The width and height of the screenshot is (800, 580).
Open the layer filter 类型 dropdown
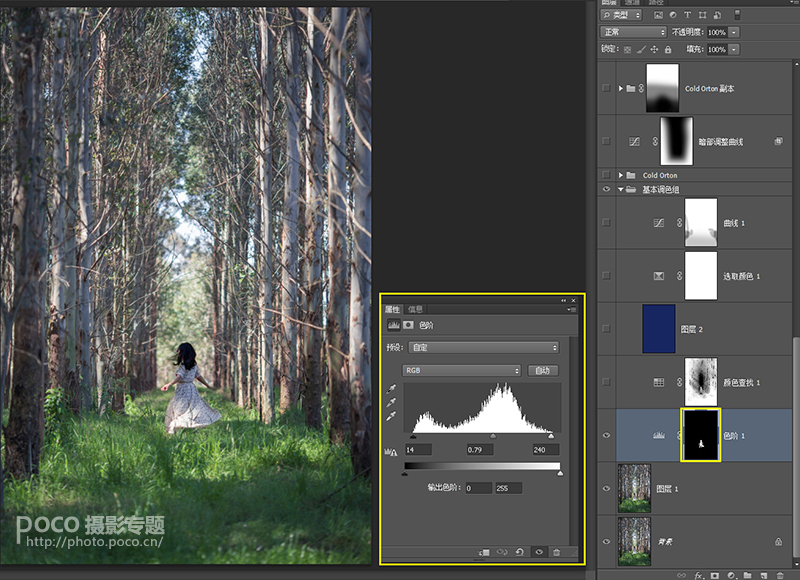coord(621,15)
